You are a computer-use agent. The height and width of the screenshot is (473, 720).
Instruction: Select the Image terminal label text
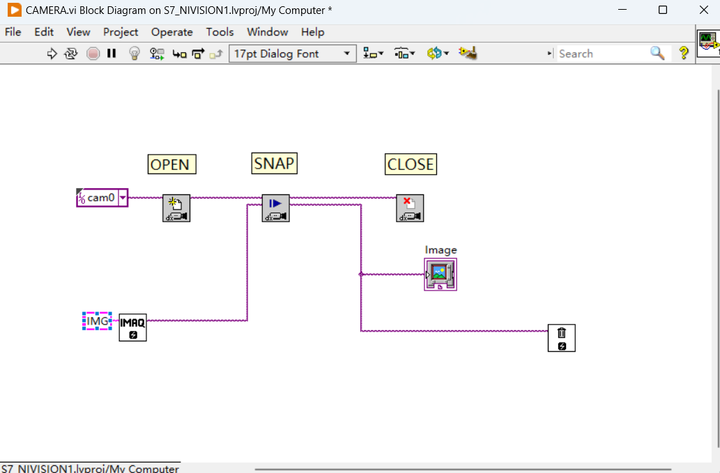coord(441,250)
